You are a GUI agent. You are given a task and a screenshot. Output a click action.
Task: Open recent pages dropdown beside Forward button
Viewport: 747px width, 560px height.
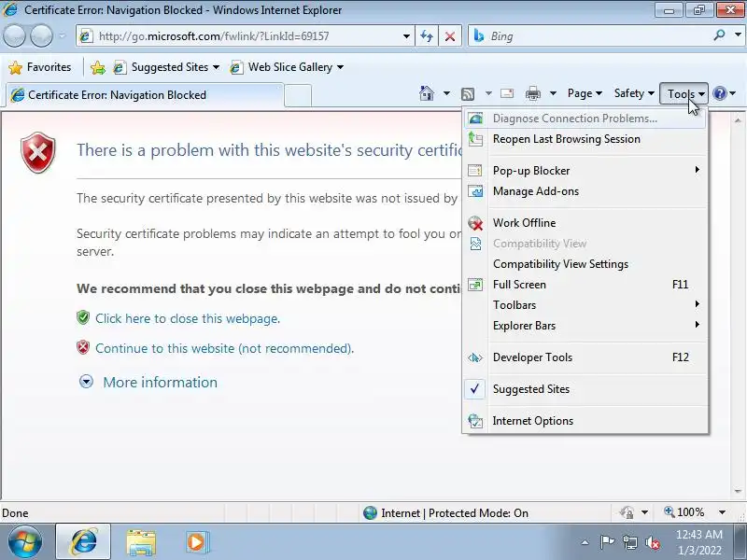(x=63, y=36)
